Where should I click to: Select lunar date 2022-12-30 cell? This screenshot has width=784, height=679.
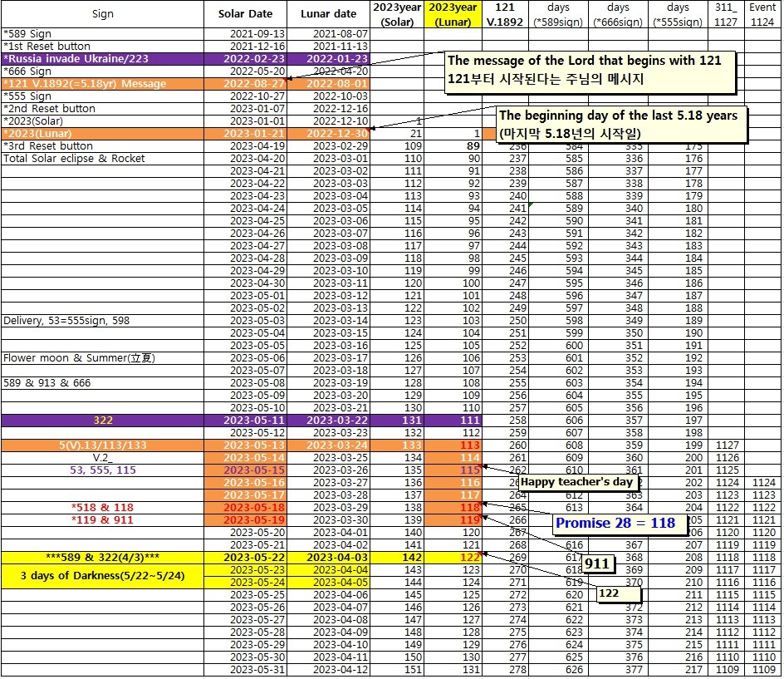pos(329,134)
